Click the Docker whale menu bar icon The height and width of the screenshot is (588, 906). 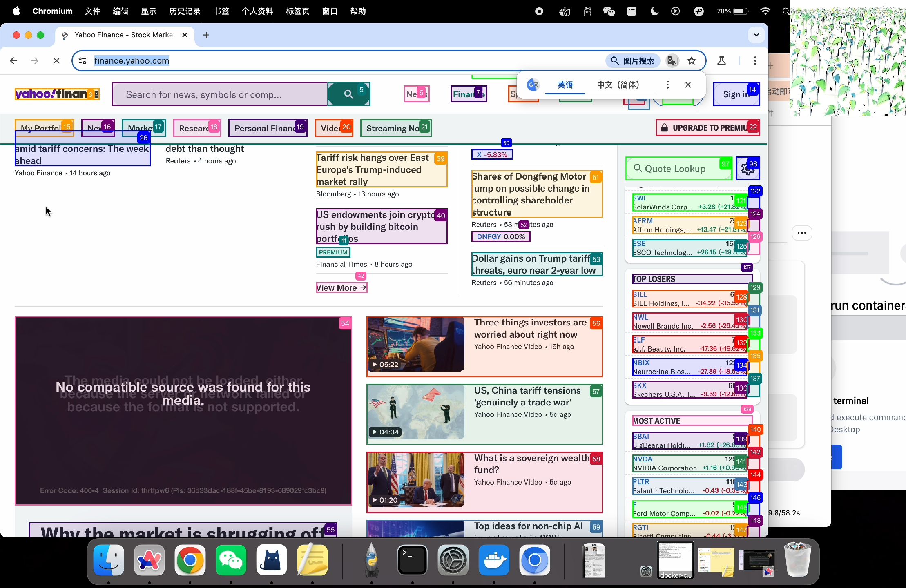[565, 11]
